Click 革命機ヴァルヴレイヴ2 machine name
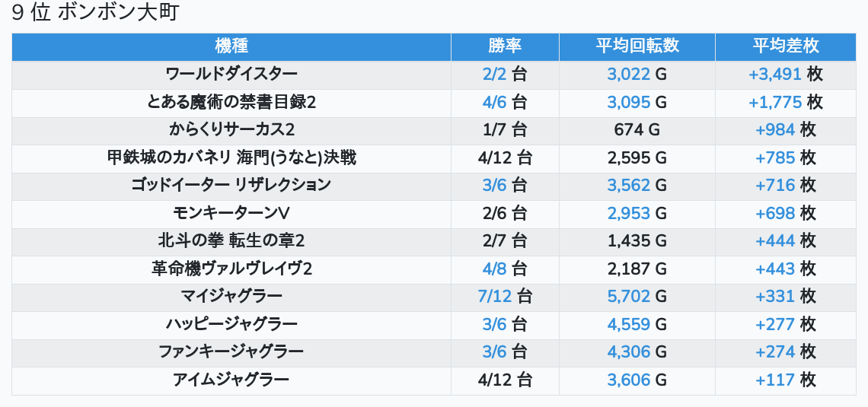Image resolution: width=868 pixels, height=407 pixels. tap(231, 269)
